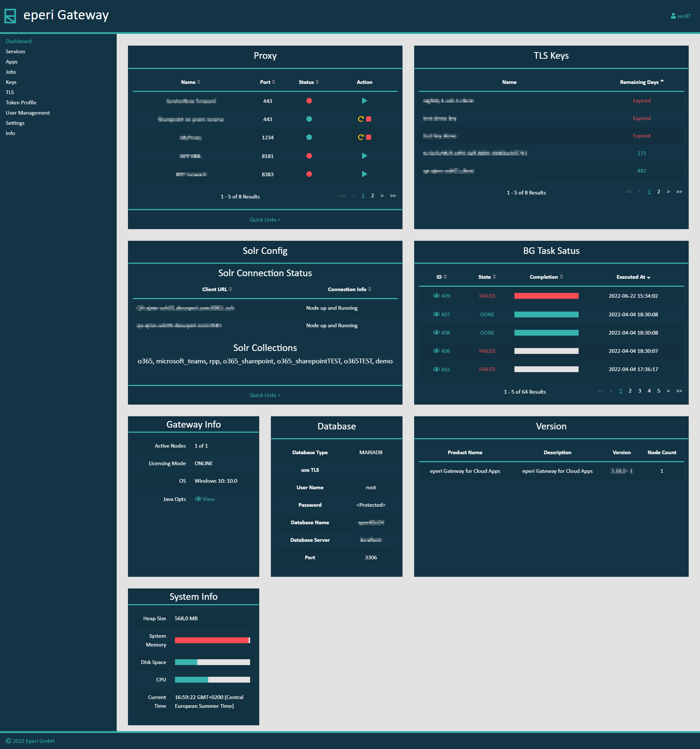The image size is (700, 749).
Task: Start the proxy on port 8383
Action: tap(364, 174)
